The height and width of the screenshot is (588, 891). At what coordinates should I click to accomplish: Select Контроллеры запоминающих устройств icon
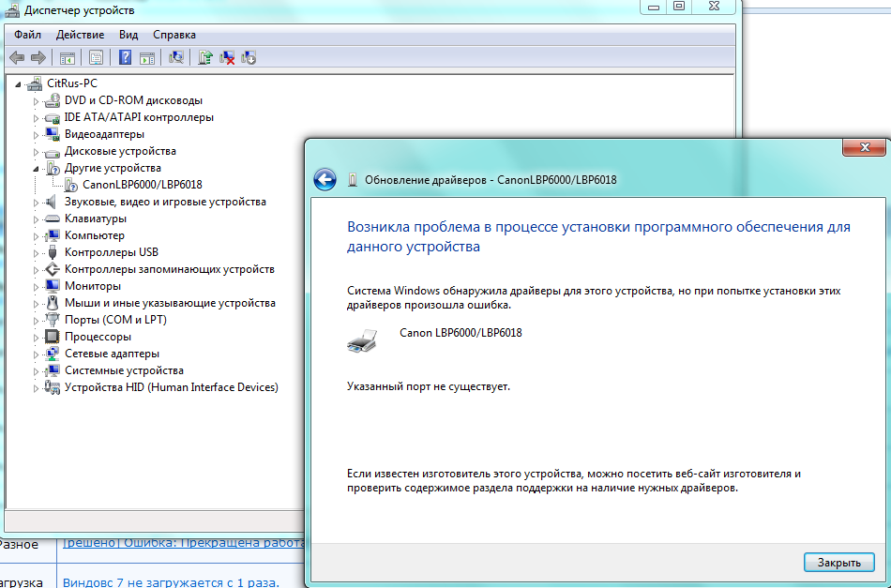click(53, 269)
